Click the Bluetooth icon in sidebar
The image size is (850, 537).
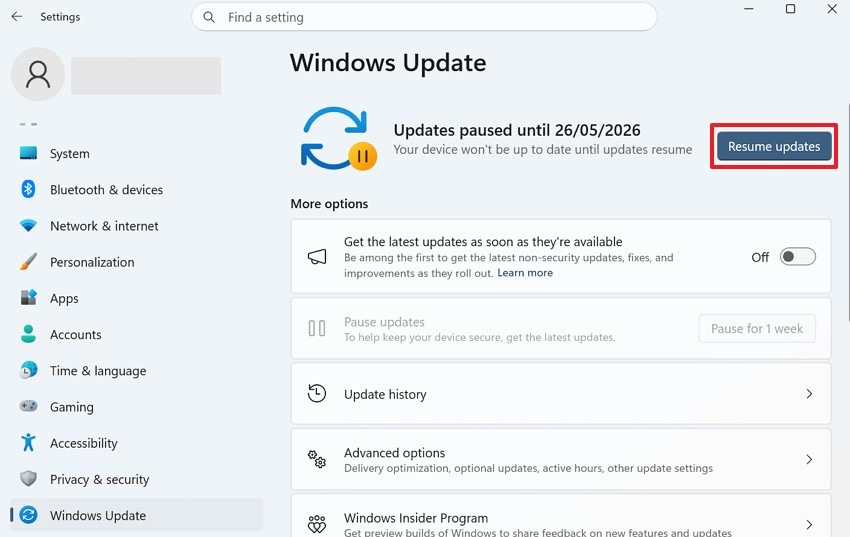(28, 189)
